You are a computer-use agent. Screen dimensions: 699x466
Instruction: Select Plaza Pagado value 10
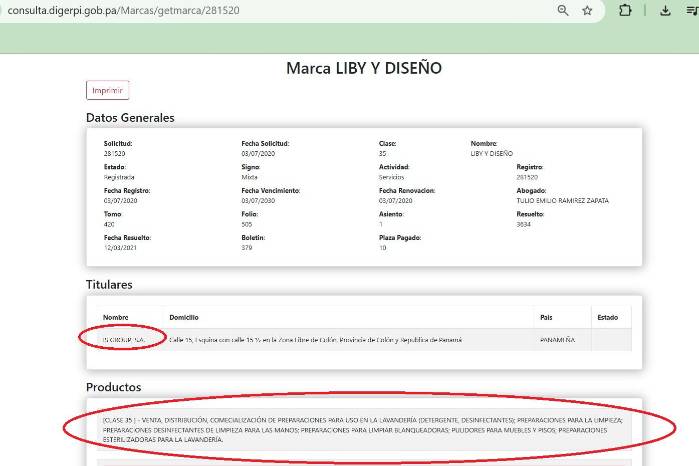(382, 247)
